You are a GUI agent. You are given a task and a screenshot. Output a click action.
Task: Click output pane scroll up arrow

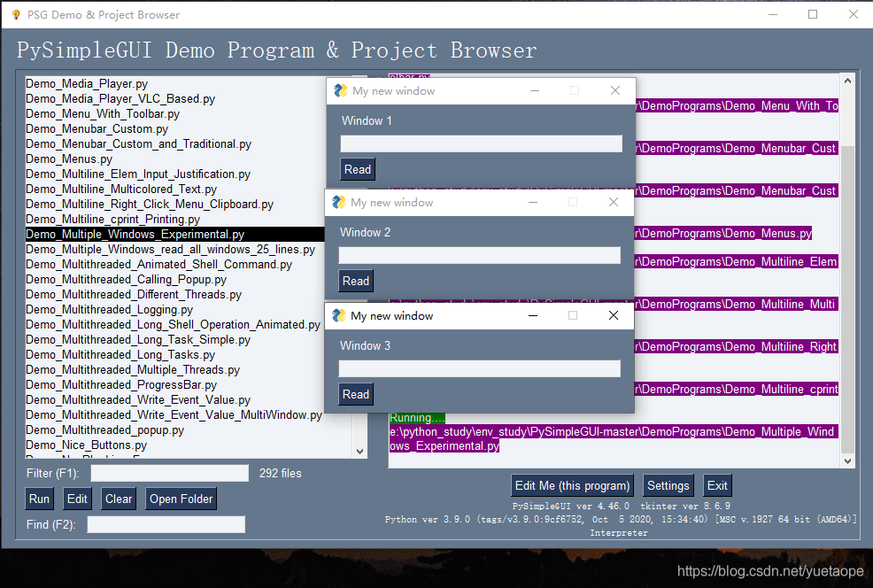(x=847, y=81)
